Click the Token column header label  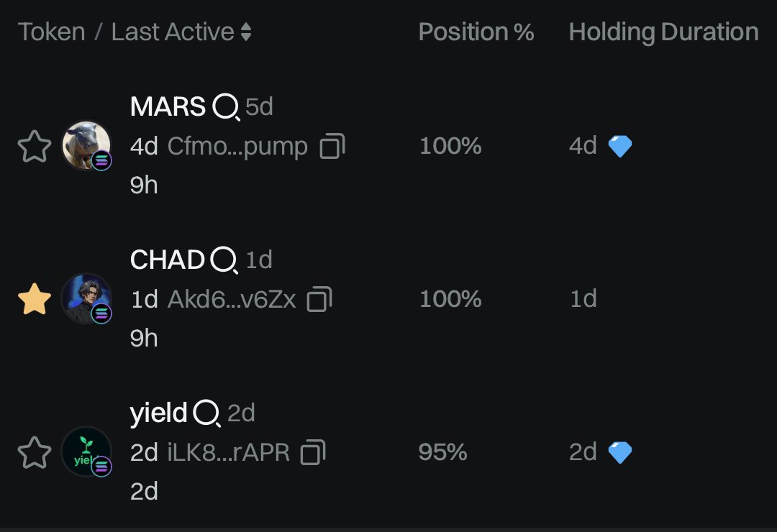(x=52, y=32)
